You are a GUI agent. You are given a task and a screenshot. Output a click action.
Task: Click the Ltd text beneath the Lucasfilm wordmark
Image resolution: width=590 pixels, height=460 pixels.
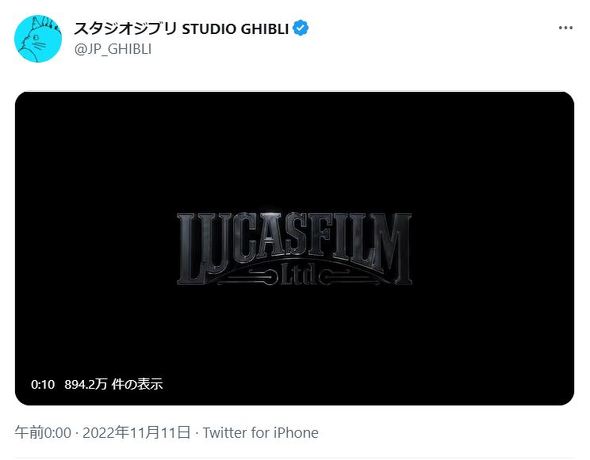297,276
